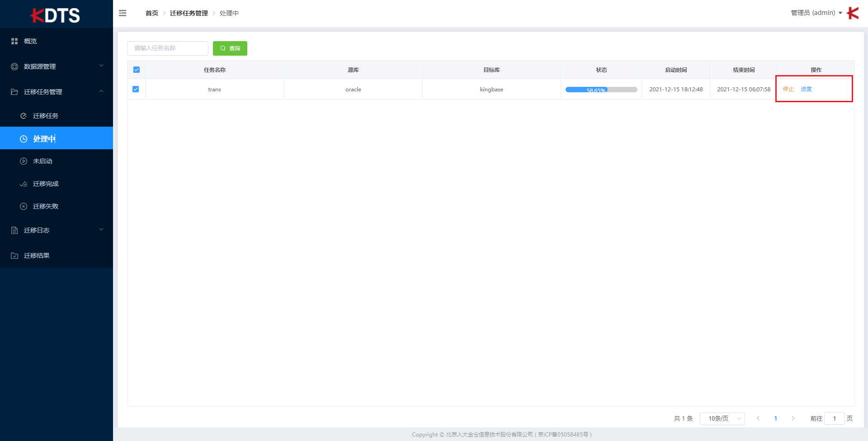Click the KDTS logo icon
Viewport: 868px width, 441px height.
coord(55,15)
